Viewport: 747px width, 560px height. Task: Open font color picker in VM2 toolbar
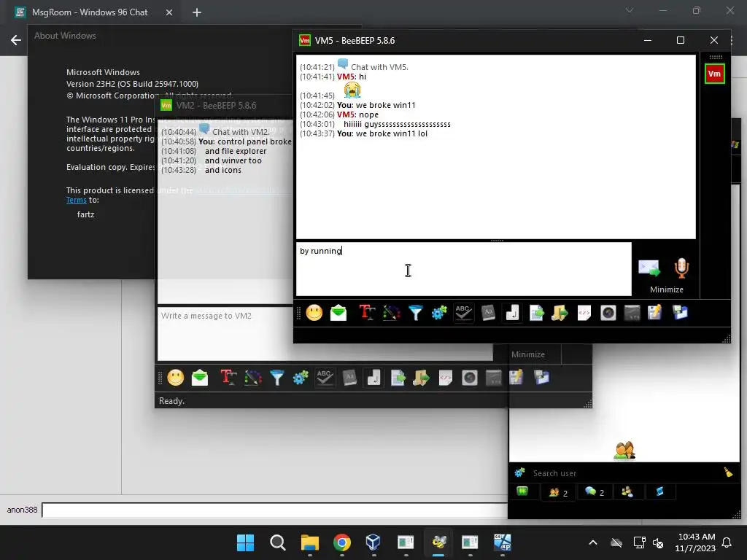coord(253,378)
